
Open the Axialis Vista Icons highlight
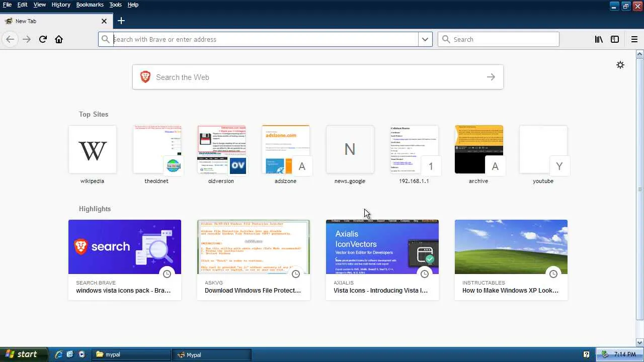(x=382, y=260)
